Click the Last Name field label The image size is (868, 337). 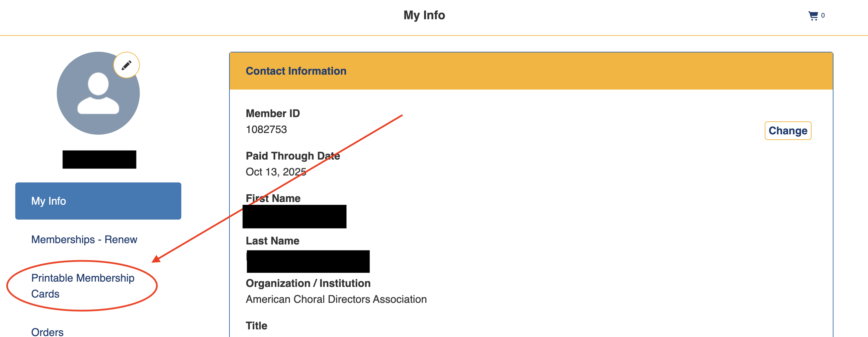coord(272,241)
